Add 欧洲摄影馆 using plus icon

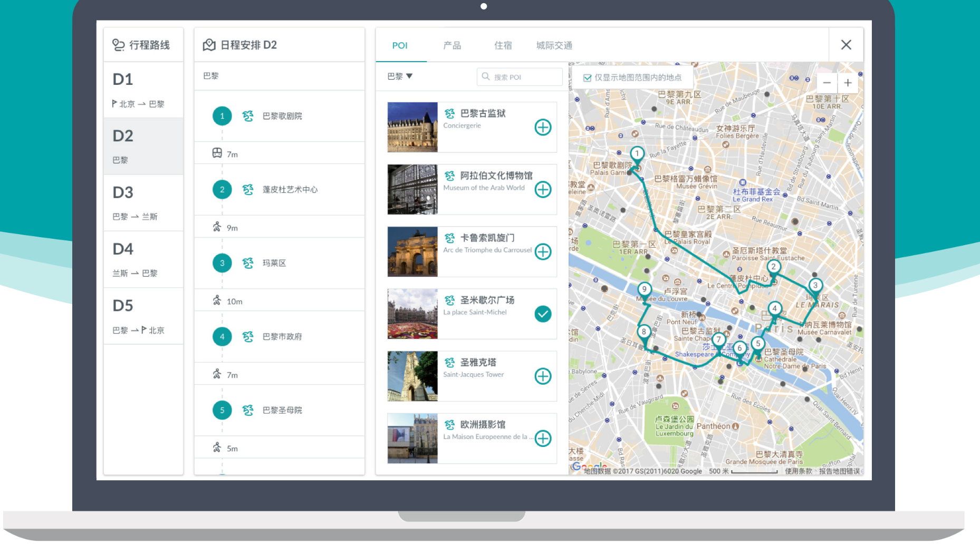(543, 438)
